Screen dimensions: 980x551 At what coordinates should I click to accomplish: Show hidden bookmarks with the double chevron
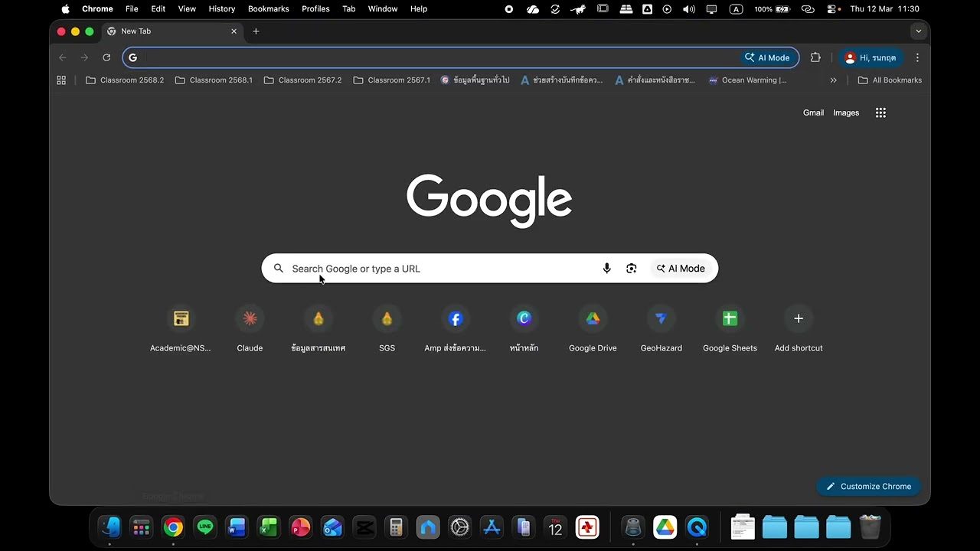833,80
